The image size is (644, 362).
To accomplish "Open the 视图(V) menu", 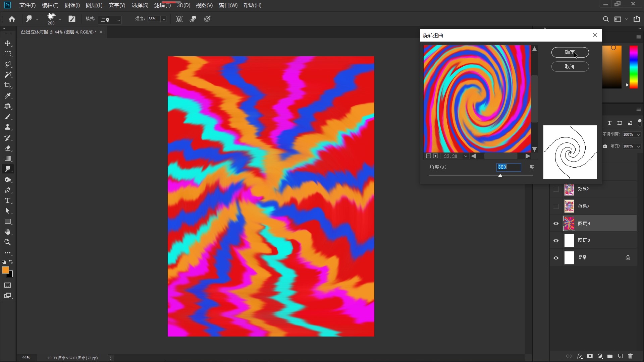I will pyautogui.click(x=204, y=5).
